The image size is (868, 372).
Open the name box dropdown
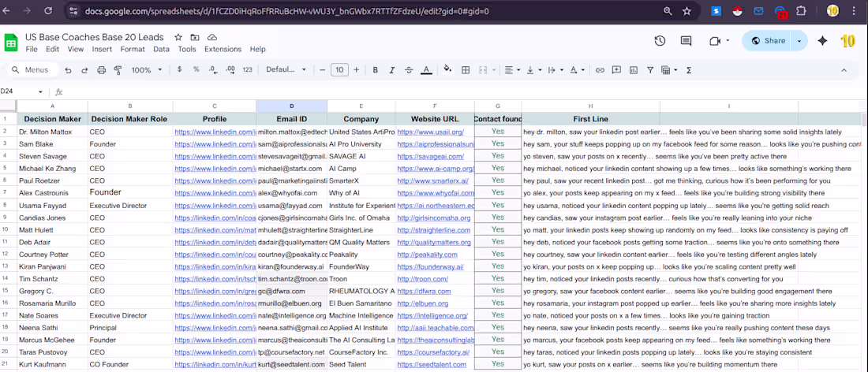(x=40, y=91)
